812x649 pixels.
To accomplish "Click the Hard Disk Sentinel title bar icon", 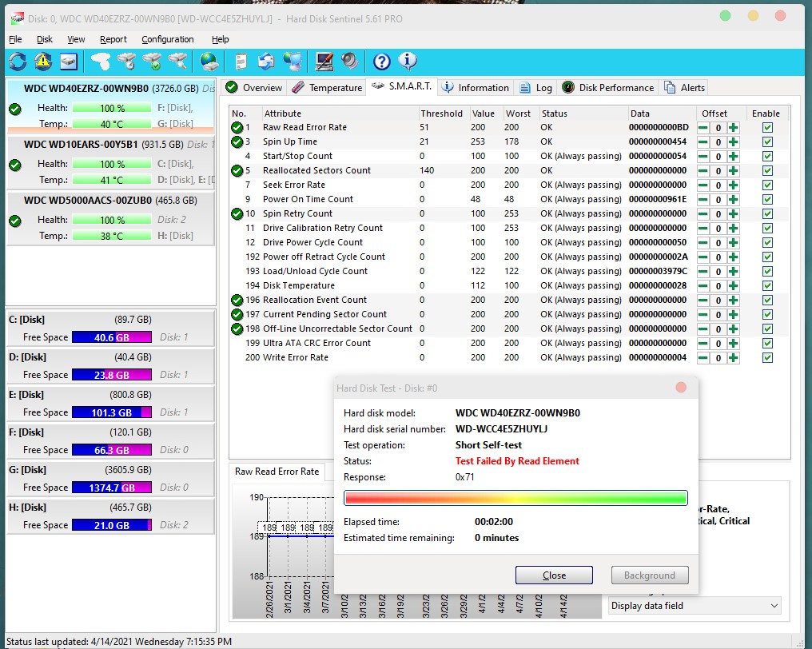I will (x=17, y=18).
